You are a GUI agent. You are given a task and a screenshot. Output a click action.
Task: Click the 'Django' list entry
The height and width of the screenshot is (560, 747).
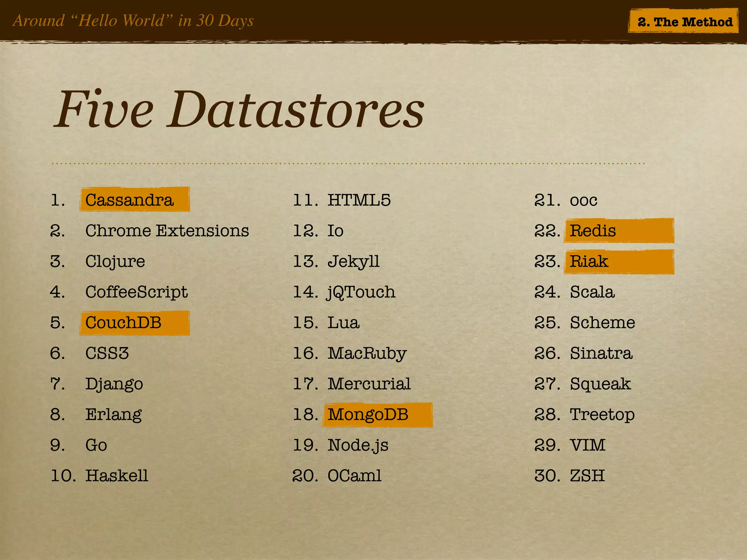(114, 384)
